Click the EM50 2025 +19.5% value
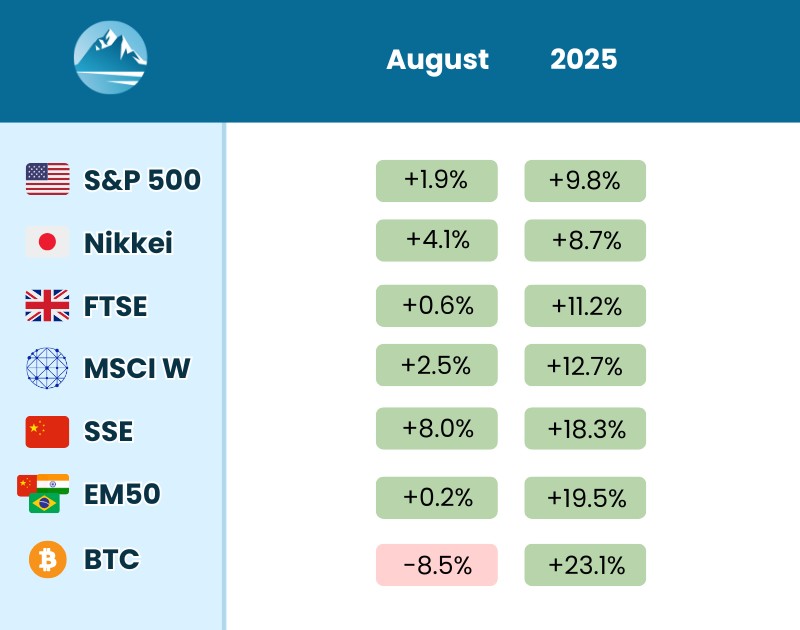 [585, 497]
